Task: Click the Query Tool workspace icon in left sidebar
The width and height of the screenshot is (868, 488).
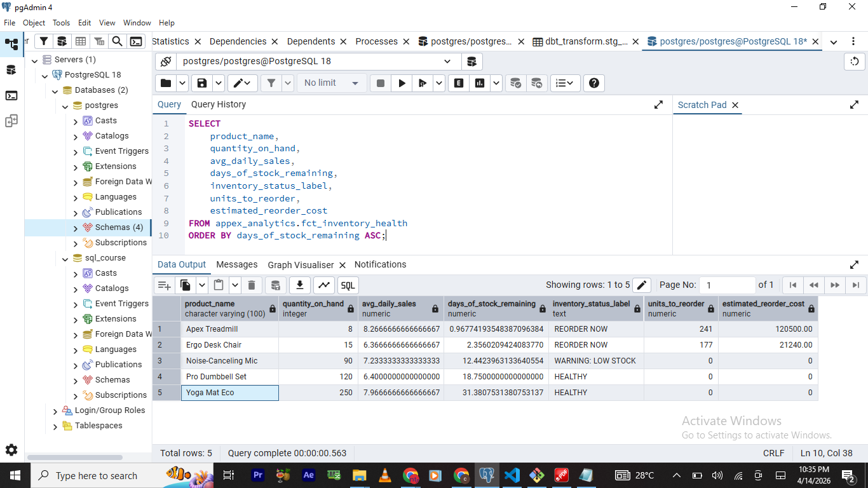Action: [11, 70]
